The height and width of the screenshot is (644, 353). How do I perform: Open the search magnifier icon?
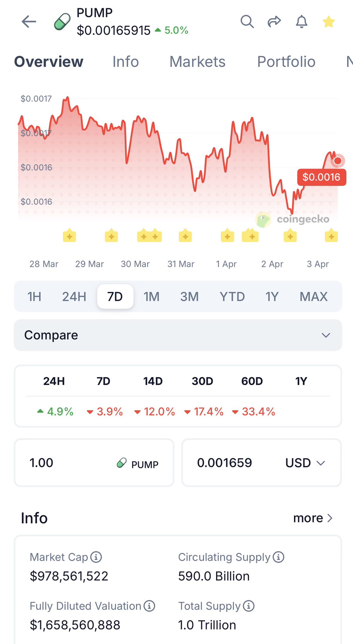[x=247, y=22]
